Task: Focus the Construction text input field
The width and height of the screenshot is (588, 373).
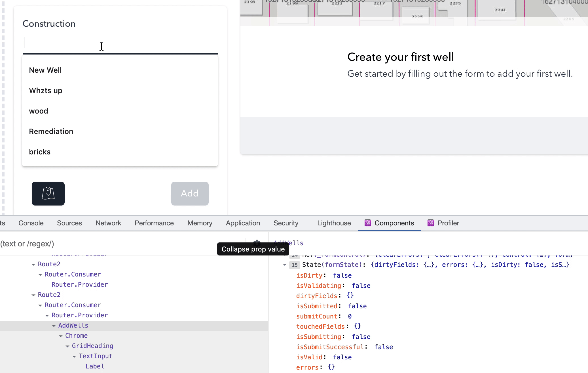Action: (x=120, y=43)
